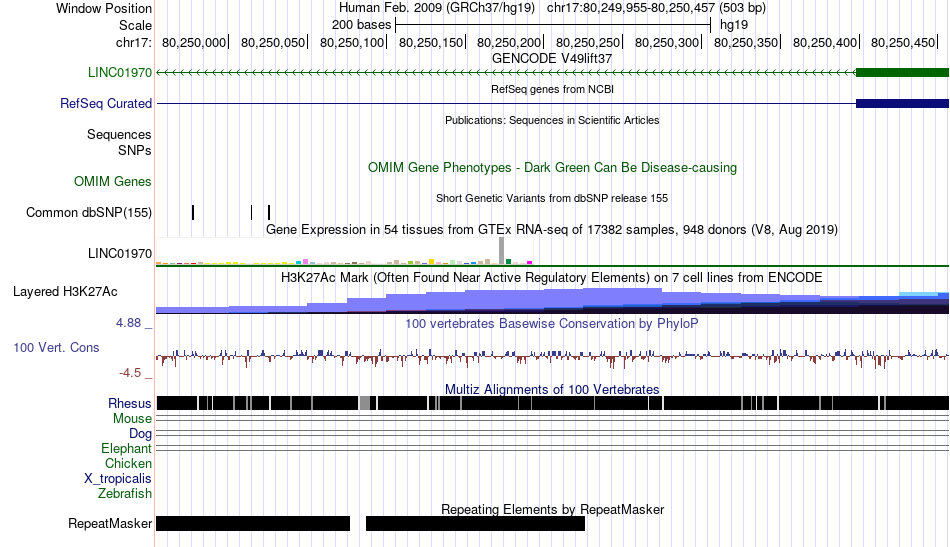Click the X_tropicalis alignment label
This screenshot has height=547, width=950.
click(118, 479)
